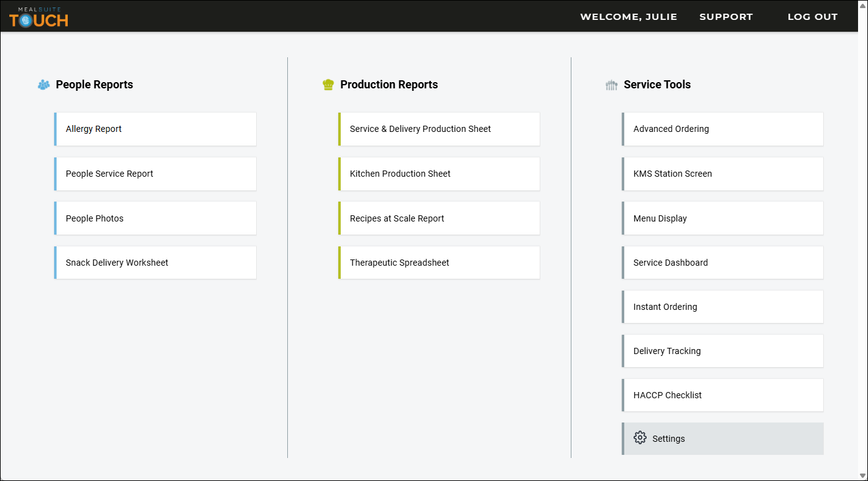Launch the Therapeutic Spreadsheet

coord(439,263)
